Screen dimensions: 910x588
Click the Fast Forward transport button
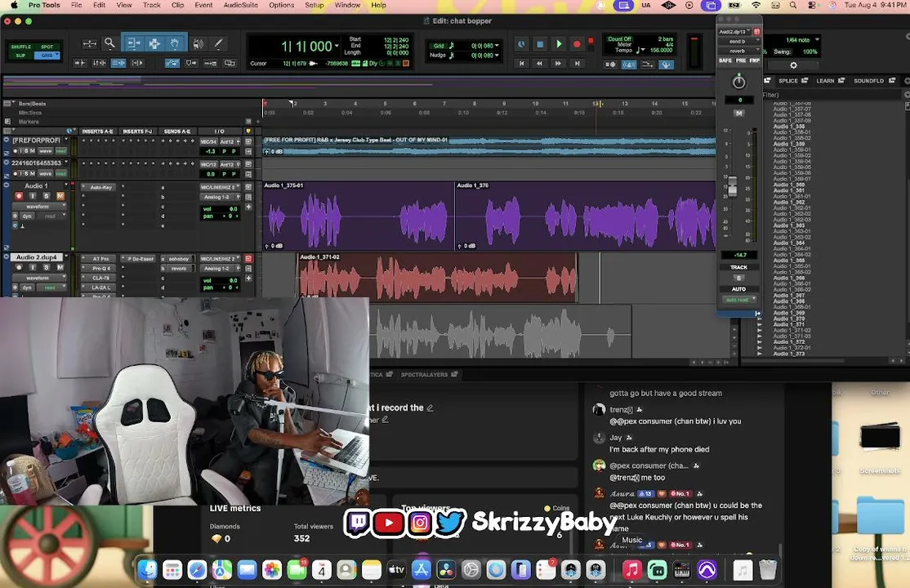tap(558, 63)
